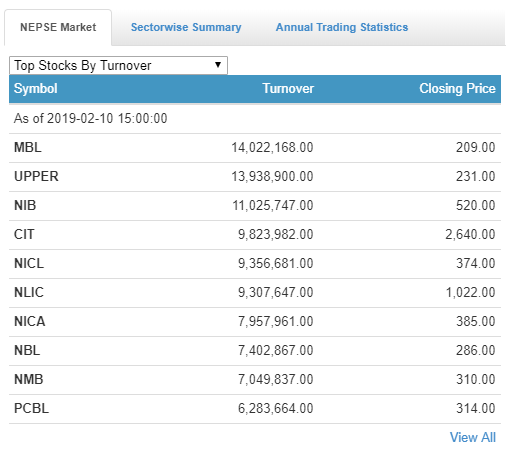Click PCBL turnover value 6,283,664.00
The image size is (510, 453).
276,408
